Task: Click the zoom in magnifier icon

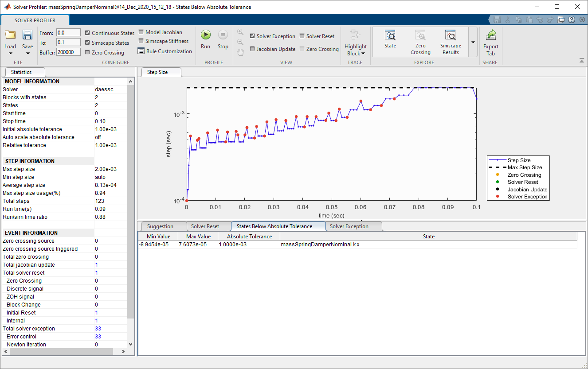Action: click(x=240, y=32)
